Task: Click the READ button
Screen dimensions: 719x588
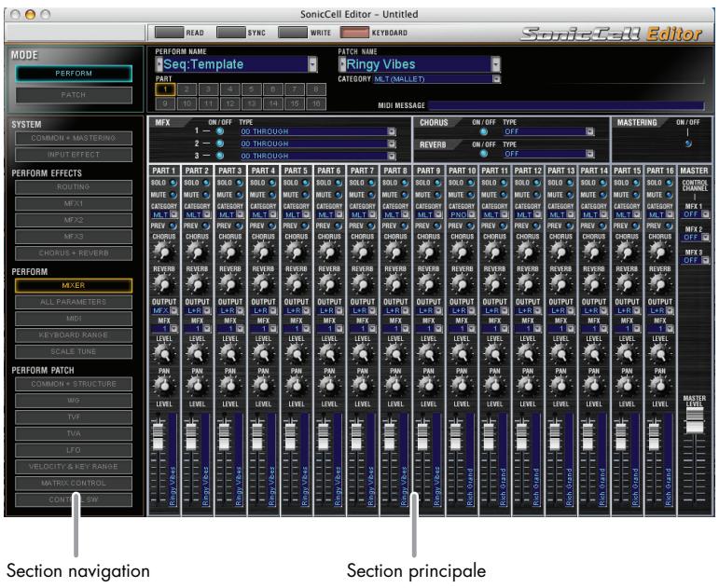Action: coord(169,33)
